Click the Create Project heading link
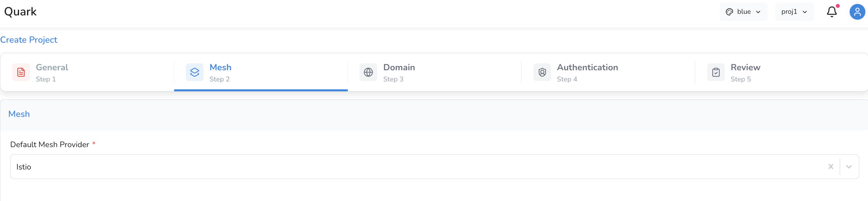The width and height of the screenshot is (868, 201). (29, 40)
